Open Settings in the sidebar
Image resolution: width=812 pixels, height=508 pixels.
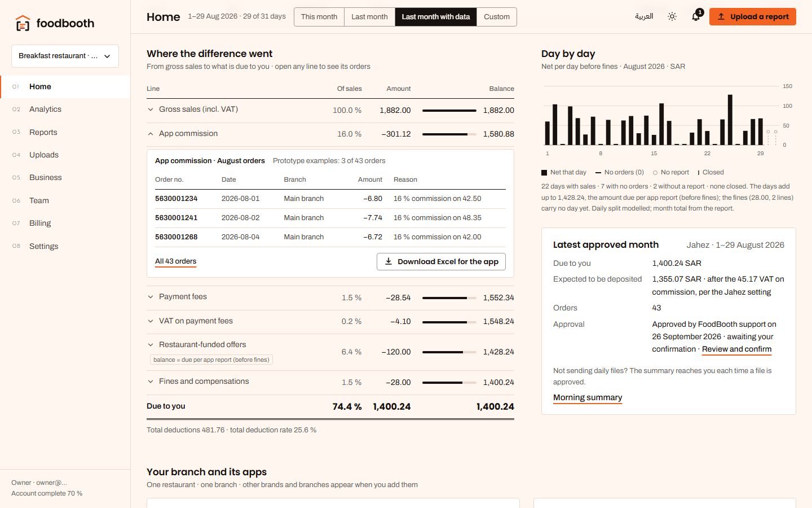pos(65,246)
